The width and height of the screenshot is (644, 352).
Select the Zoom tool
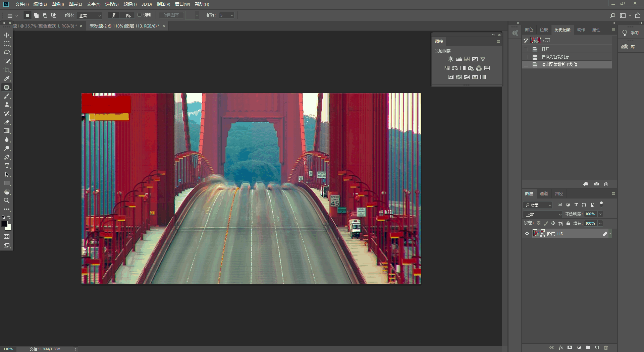(7, 200)
